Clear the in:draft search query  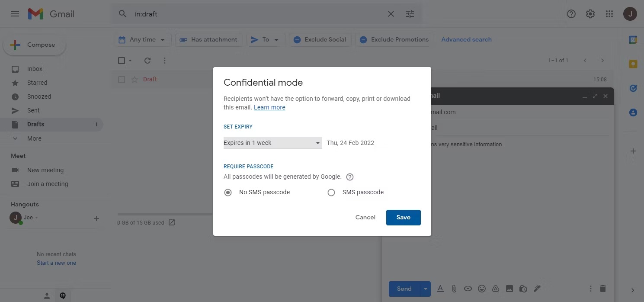coord(391,13)
